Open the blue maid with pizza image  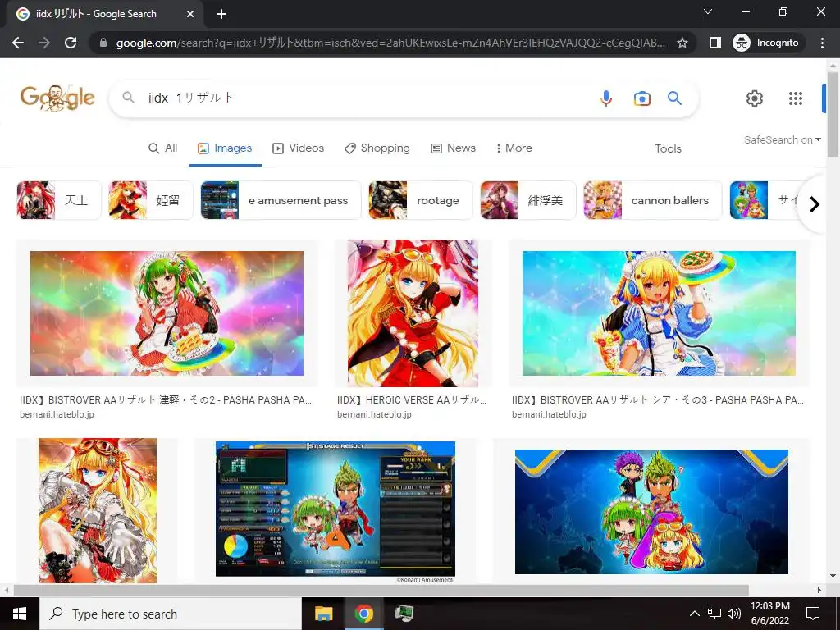point(659,313)
